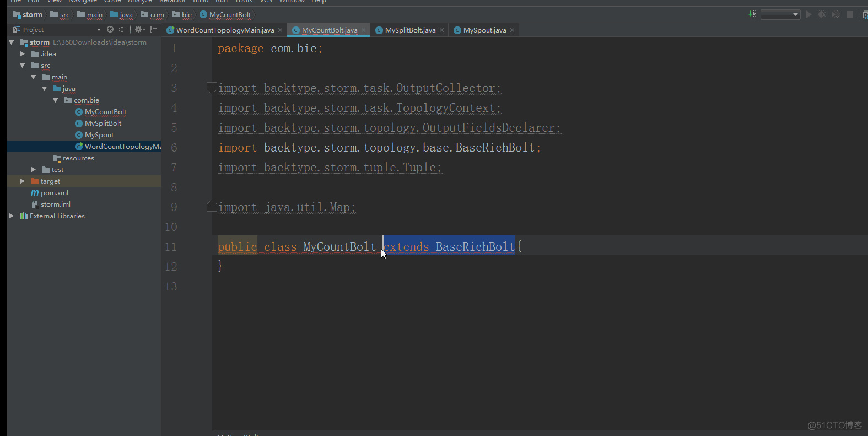Click the Stop square icon
This screenshot has height=436, width=868.
point(850,14)
